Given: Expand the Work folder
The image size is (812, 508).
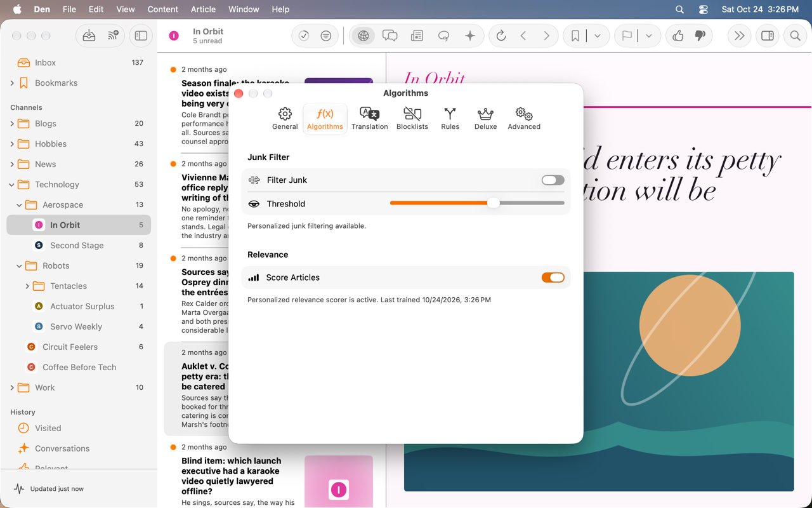Looking at the screenshot, I should click(12, 388).
